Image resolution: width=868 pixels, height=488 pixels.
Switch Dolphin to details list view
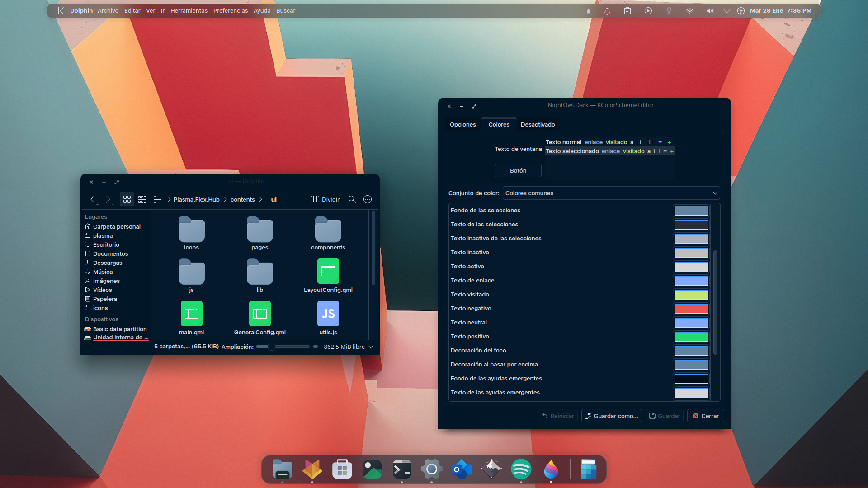tap(157, 199)
